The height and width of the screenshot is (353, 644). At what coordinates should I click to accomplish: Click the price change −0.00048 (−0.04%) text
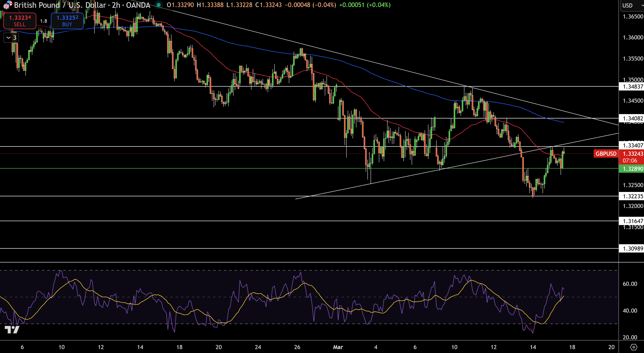310,5
